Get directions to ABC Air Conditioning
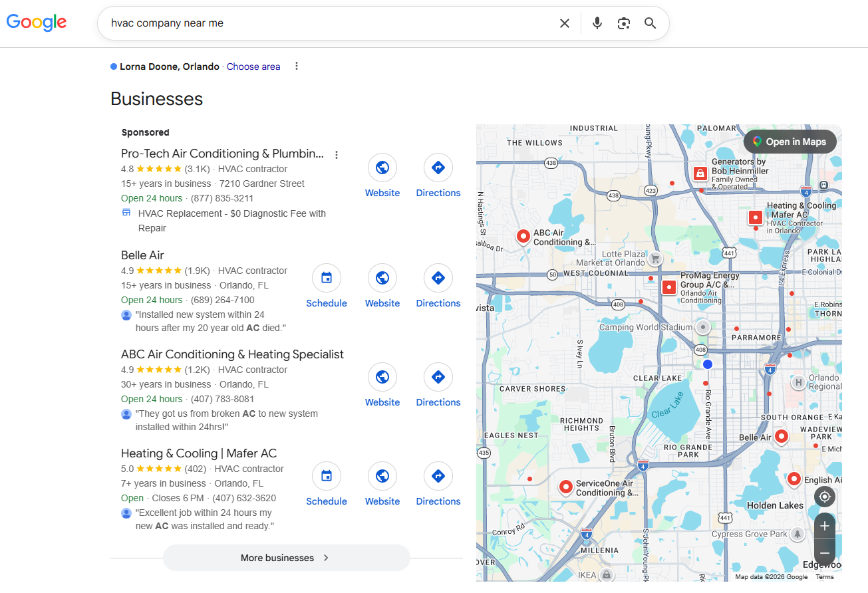 point(438,377)
